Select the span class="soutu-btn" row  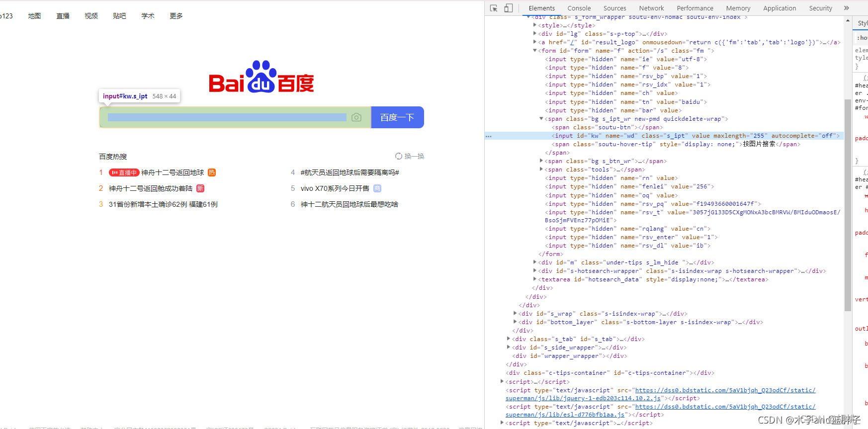click(x=607, y=127)
